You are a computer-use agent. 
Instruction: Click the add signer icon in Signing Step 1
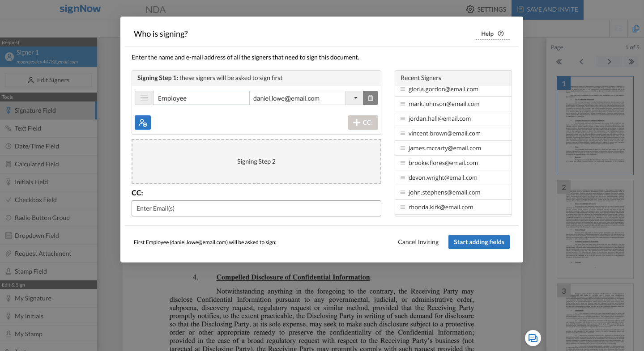143,123
